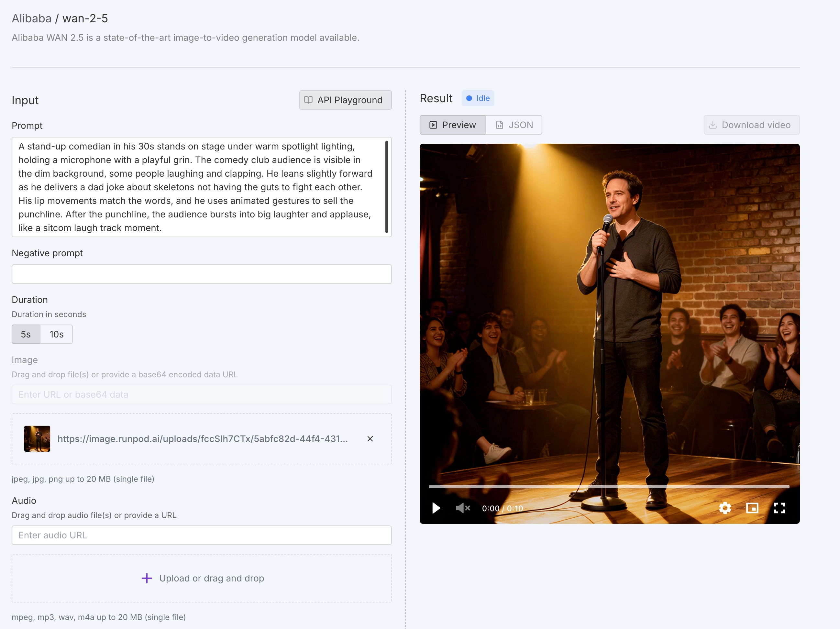
Task: Open the API Playground
Action: tap(345, 100)
